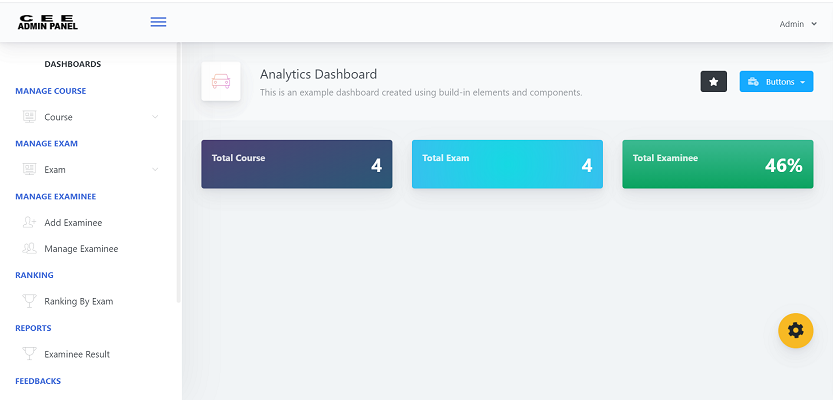Click the add-user icon beside Add Examinee

click(30, 222)
